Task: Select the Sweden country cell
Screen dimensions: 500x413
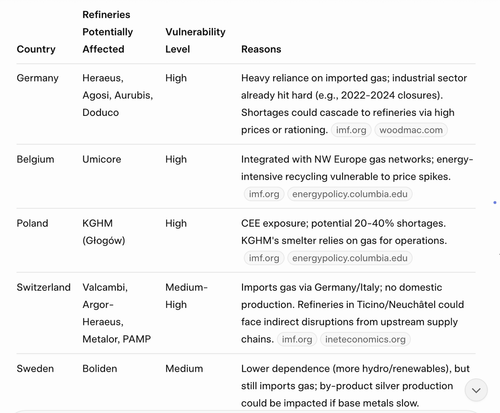Action: tap(35, 369)
